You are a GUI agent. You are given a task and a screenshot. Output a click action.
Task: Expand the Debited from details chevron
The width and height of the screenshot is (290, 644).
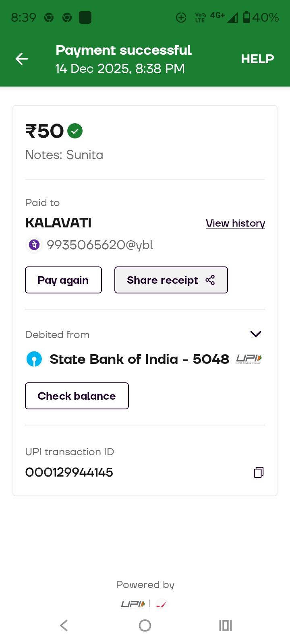tap(256, 334)
